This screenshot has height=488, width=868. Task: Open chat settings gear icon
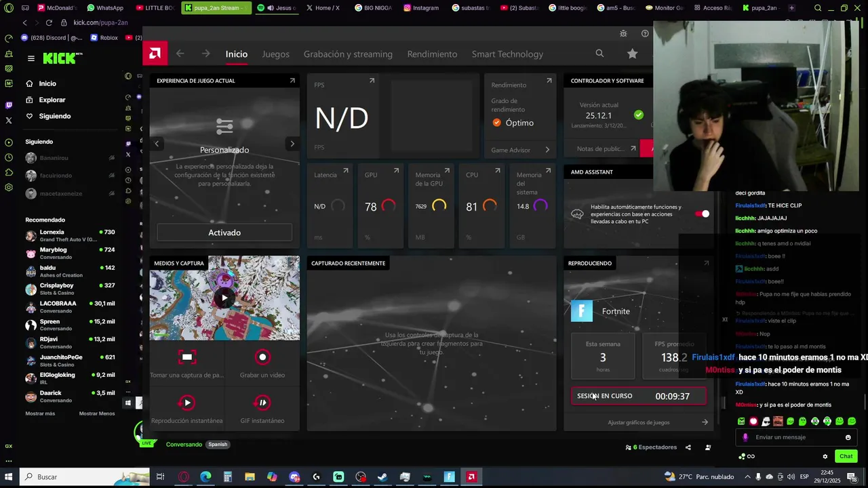pos(825,456)
